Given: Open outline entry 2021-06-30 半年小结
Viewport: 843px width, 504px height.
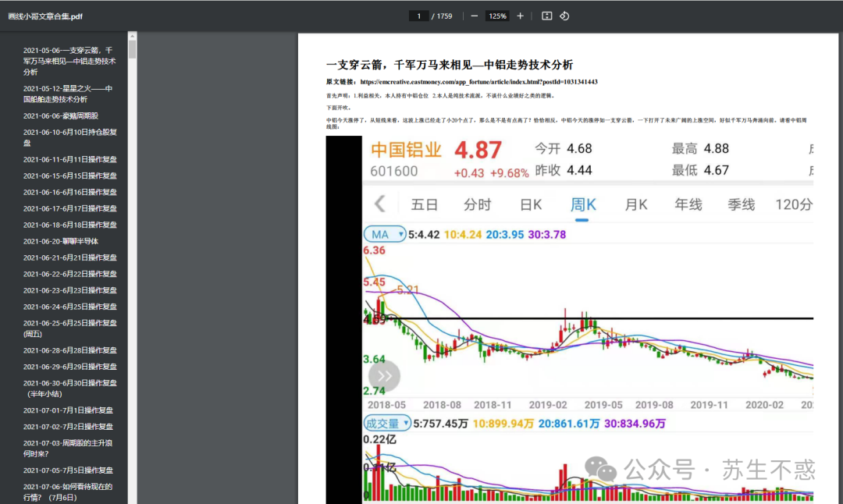Looking at the screenshot, I should point(70,389).
